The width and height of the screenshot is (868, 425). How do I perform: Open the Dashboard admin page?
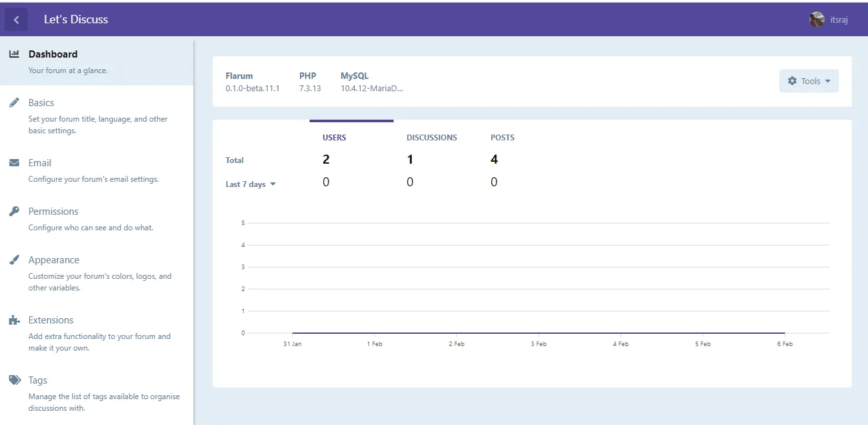(x=96, y=61)
